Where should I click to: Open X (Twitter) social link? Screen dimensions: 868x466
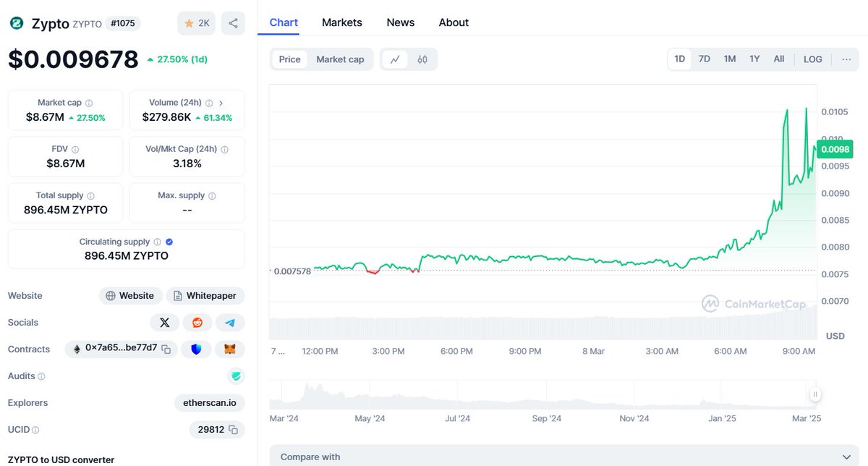(164, 323)
